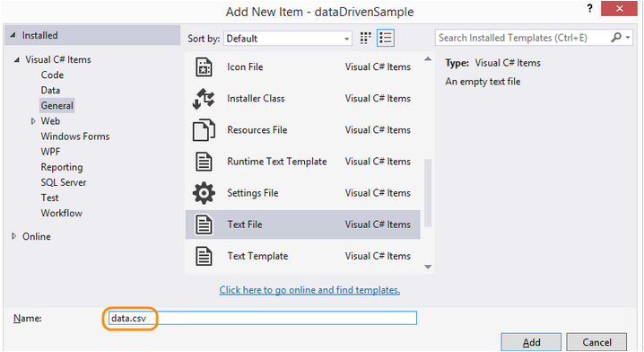The width and height of the screenshot is (644, 352).
Task: Switch to small icons list view
Action: tap(386, 39)
